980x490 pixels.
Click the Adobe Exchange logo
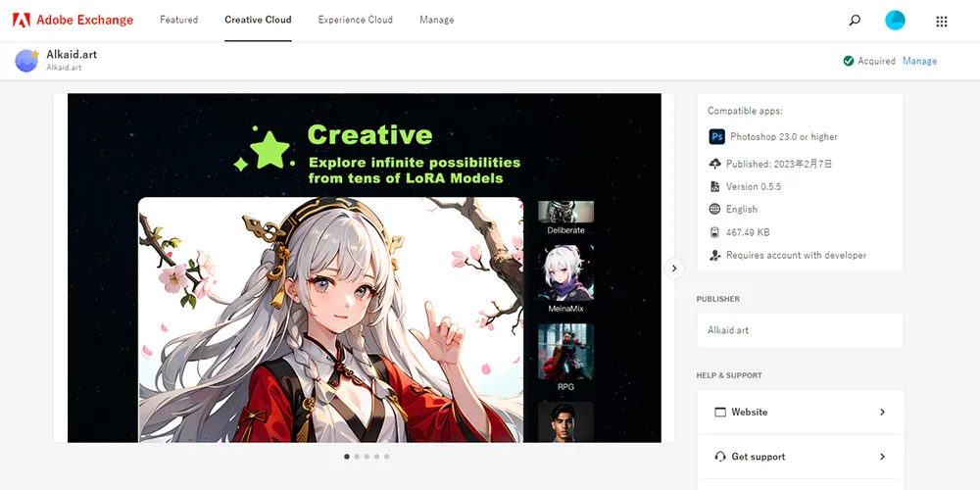(x=73, y=20)
